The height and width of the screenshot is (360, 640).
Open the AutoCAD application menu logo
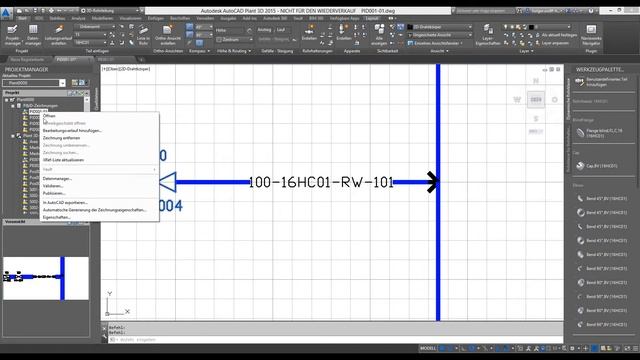point(6,12)
